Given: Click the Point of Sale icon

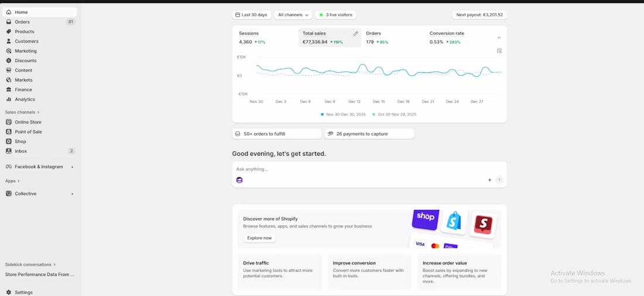Looking at the screenshot, I should pos(9,131).
